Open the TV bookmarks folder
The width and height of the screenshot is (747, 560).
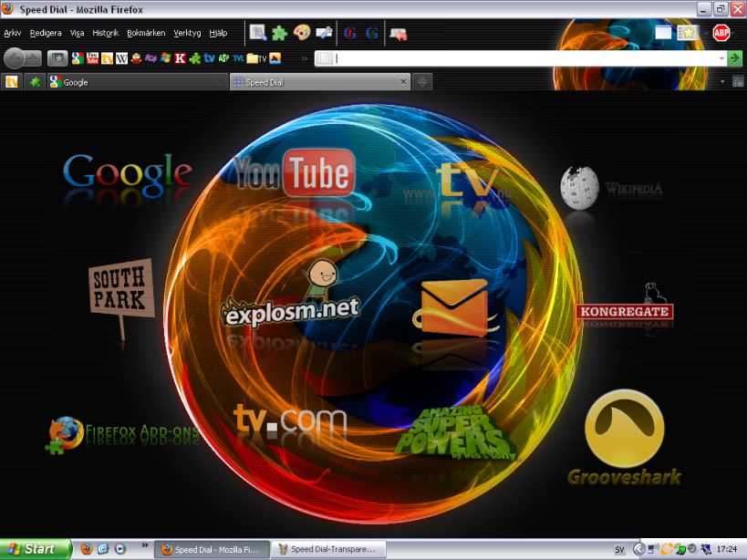coord(257,58)
